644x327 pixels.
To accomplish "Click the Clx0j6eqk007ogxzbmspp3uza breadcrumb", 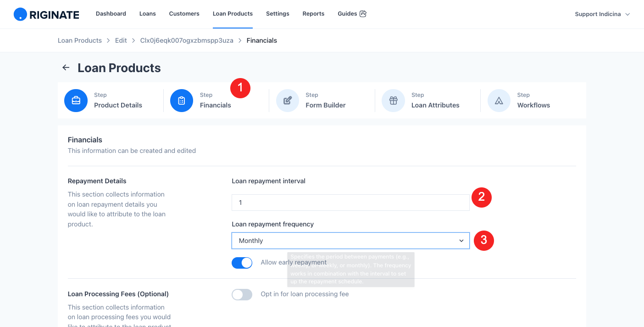I will pyautogui.click(x=187, y=40).
